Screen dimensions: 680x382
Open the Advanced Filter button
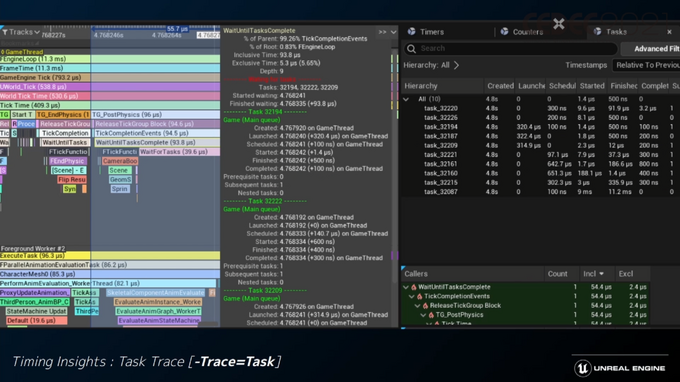[x=651, y=49]
